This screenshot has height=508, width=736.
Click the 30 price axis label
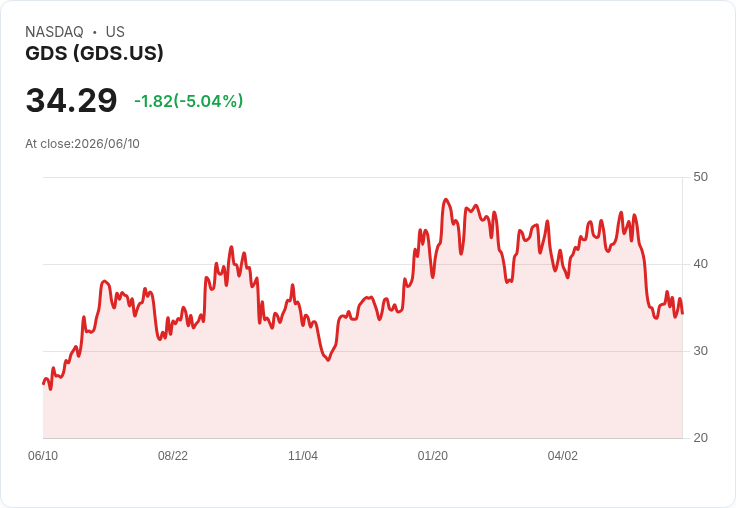(700, 351)
